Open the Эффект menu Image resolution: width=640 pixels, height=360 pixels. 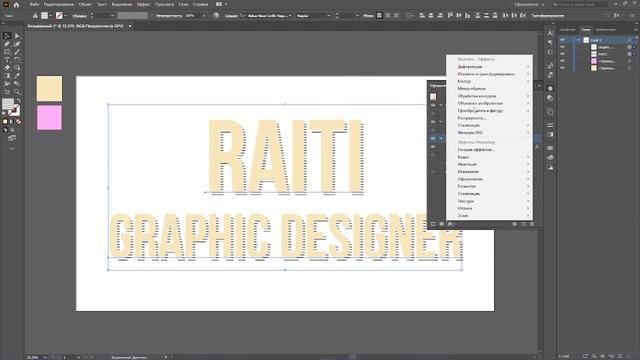point(143,4)
